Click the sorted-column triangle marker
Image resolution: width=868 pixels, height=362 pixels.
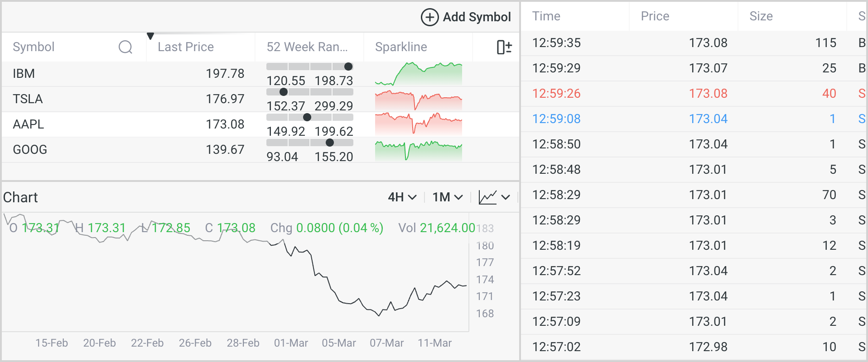(150, 36)
